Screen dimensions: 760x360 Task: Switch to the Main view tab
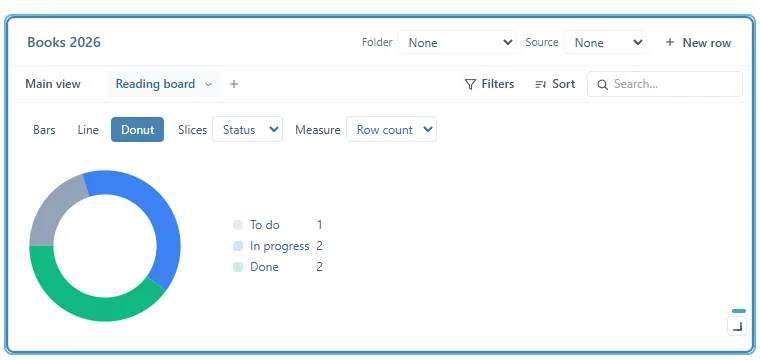53,84
